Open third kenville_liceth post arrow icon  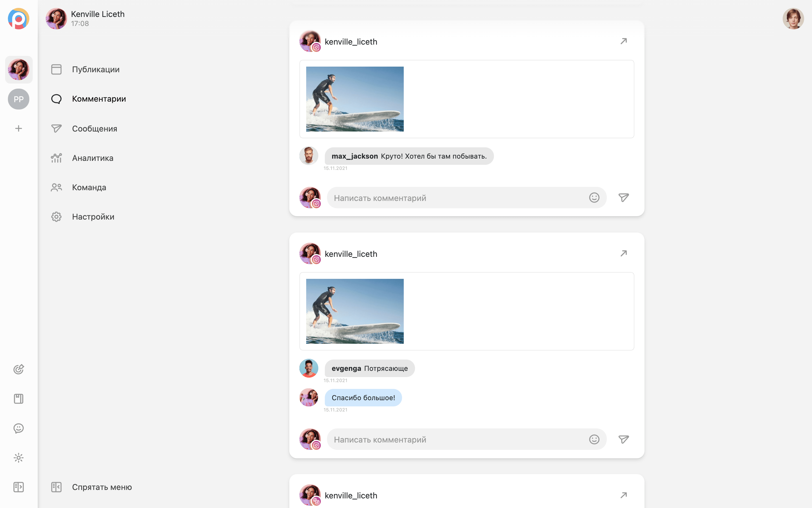point(624,495)
